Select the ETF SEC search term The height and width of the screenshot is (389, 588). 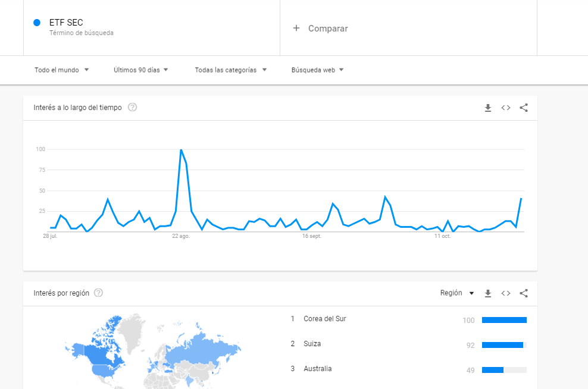66,23
